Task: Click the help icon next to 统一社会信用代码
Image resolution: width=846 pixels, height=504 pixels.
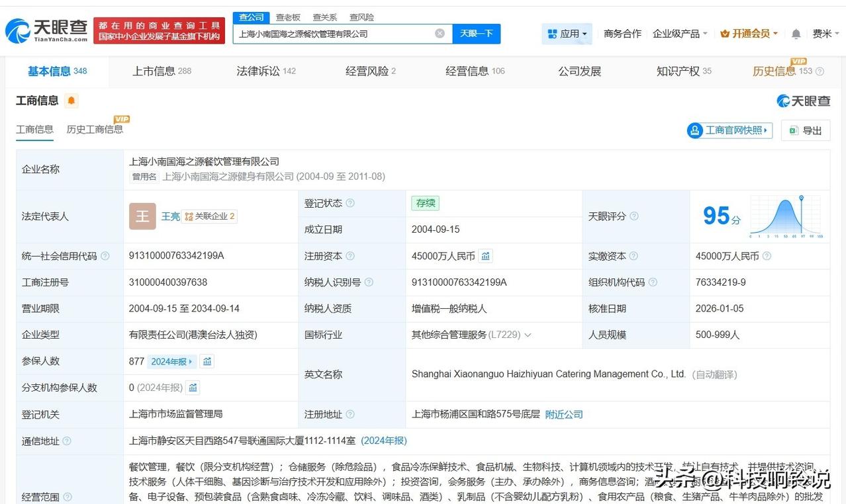Action: [x=105, y=256]
